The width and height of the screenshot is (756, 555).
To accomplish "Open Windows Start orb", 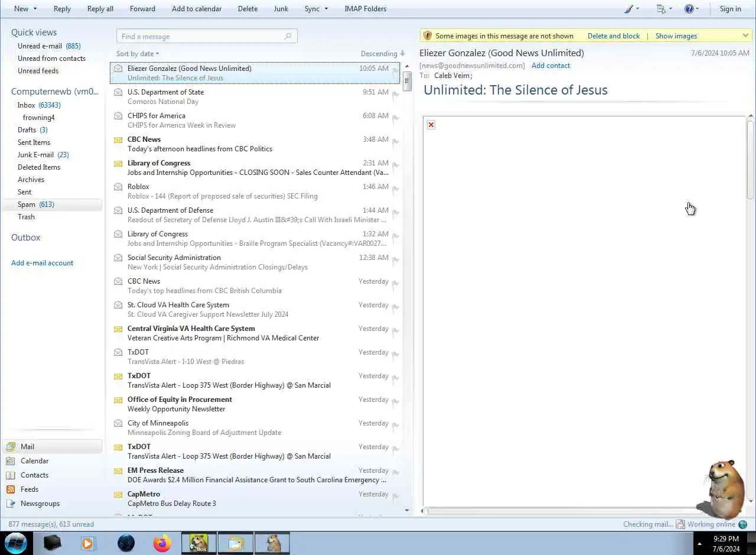I will (x=16, y=543).
